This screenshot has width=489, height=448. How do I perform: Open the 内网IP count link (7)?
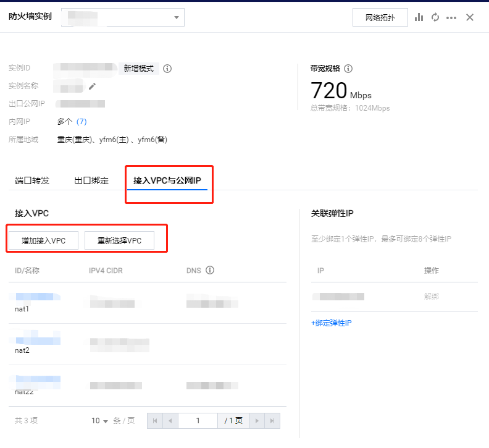81,122
